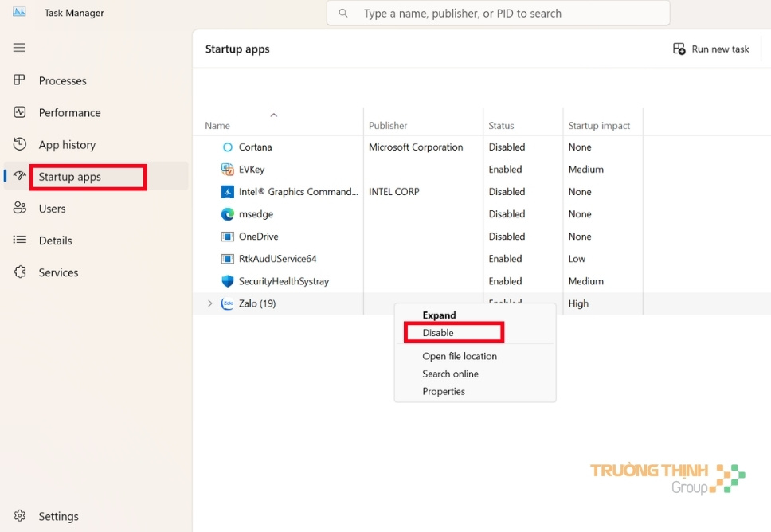Image resolution: width=771 pixels, height=532 pixels.
Task: Click the hamburger navigation menu icon
Action: tap(19, 48)
